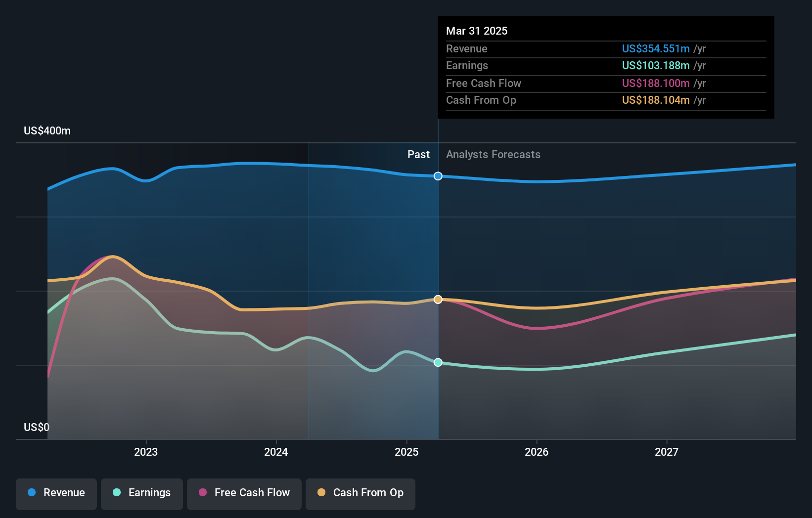The width and height of the screenshot is (812, 518).
Task: Click the yellow Cash From Op color dot
Action: [321, 493]
